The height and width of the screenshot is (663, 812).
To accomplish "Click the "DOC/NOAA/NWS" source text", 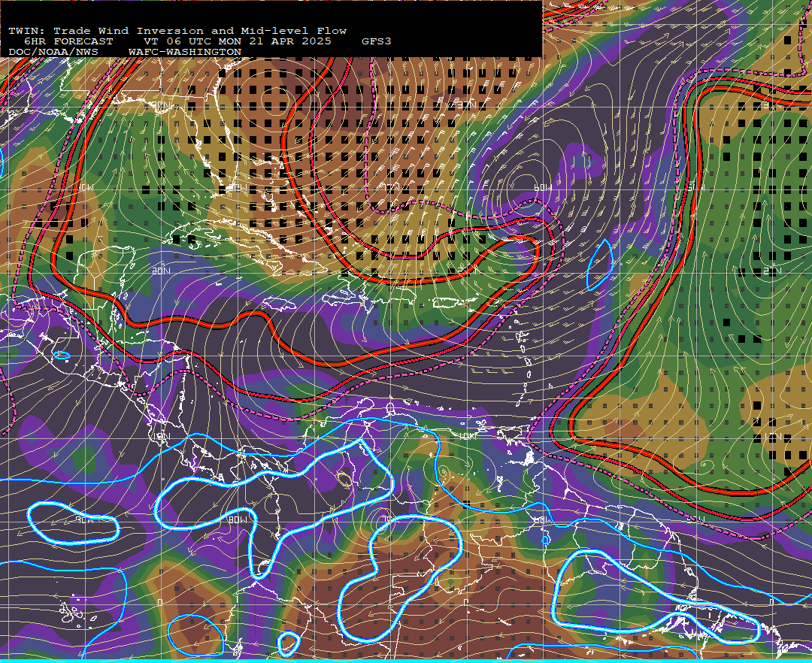I will pos(53,53).
